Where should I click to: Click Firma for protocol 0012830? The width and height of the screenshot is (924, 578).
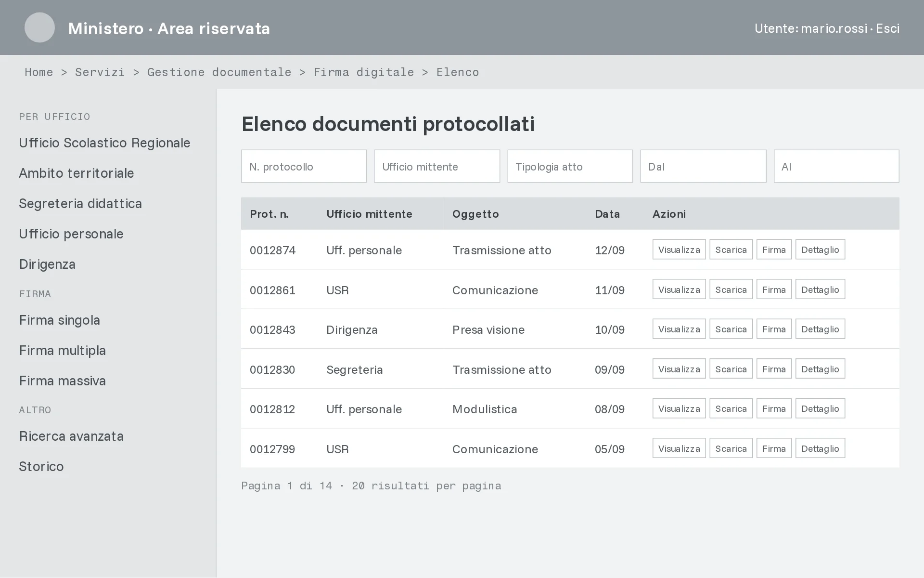[x=774, y=369]
